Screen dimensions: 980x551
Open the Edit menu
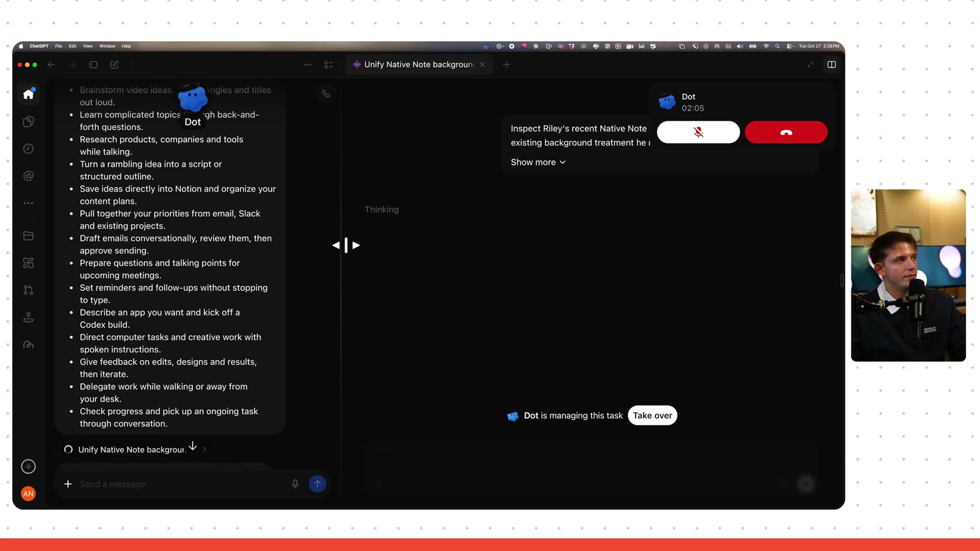pyautogui.click(x=72, y=46)
